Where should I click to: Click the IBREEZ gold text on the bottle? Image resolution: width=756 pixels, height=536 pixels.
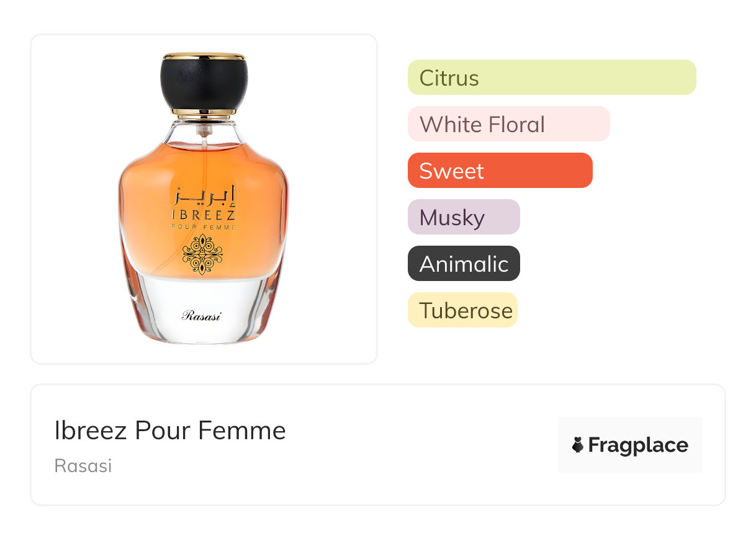[203, 215]
